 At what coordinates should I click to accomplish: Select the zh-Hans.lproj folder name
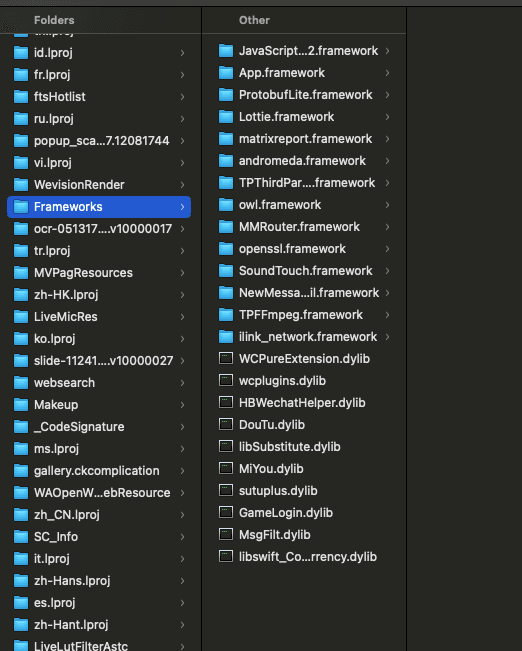[x=72, y=581]
